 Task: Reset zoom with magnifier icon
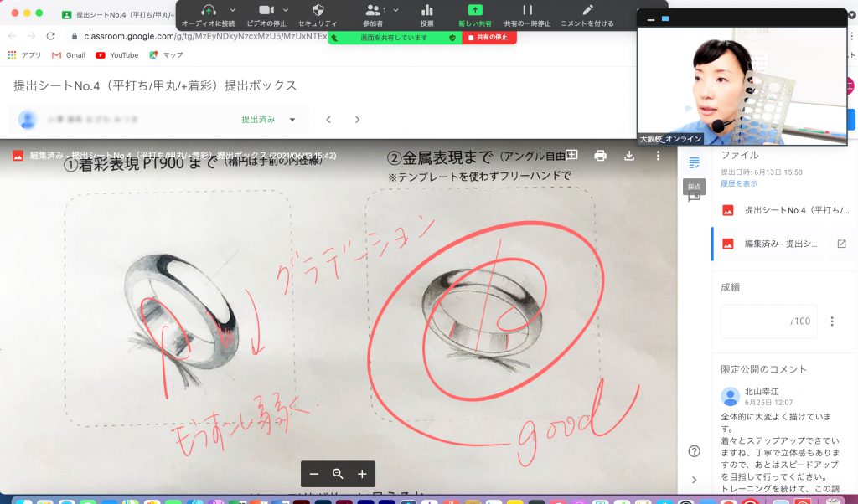[338, 474]
